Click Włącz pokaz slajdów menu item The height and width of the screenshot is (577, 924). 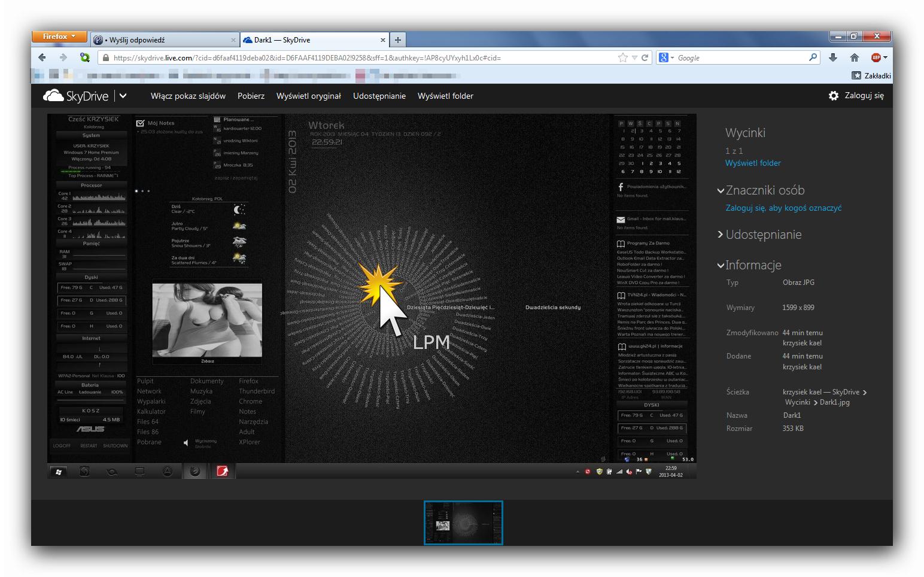[188, 96]
